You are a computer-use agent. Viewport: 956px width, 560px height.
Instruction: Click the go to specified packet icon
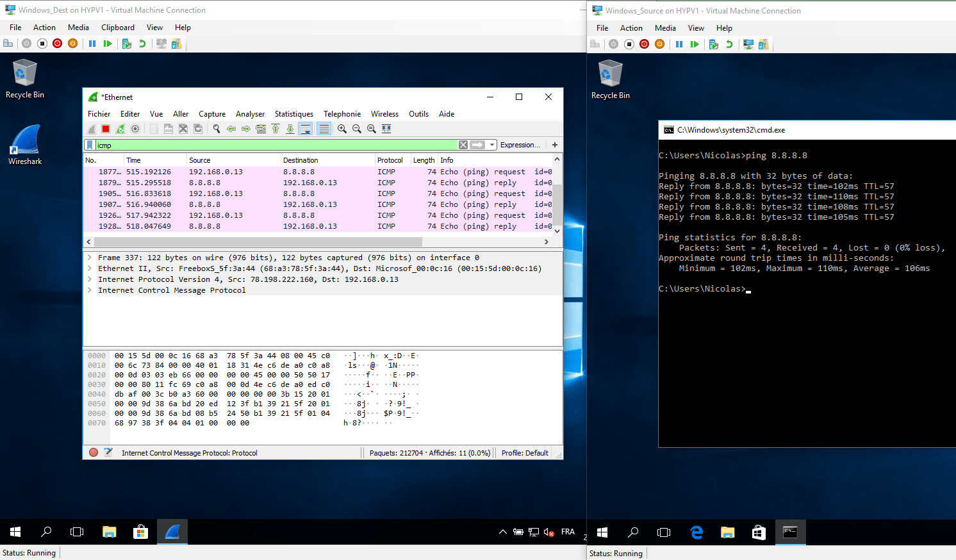pyautogui.click(x=261, y=129)
